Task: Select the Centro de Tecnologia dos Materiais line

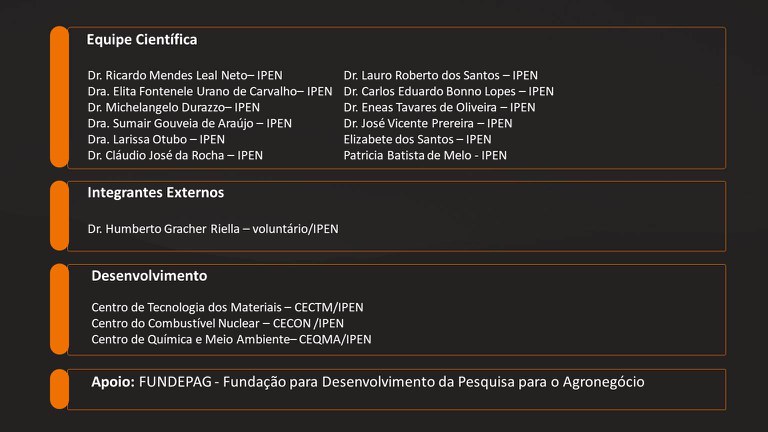Action: pos(227,307)
